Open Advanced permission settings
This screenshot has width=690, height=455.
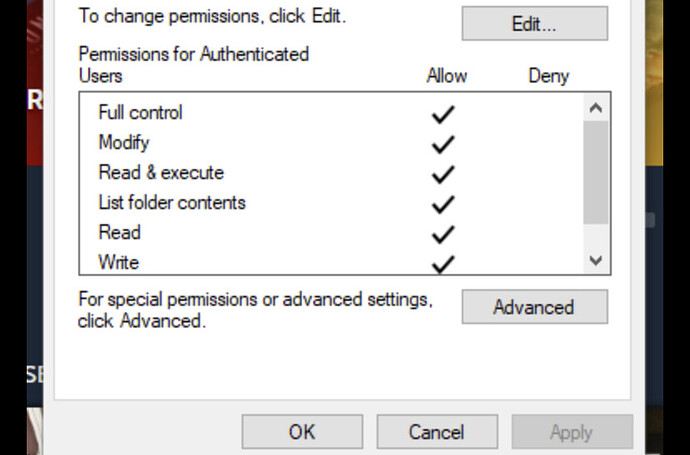point(534,307)
